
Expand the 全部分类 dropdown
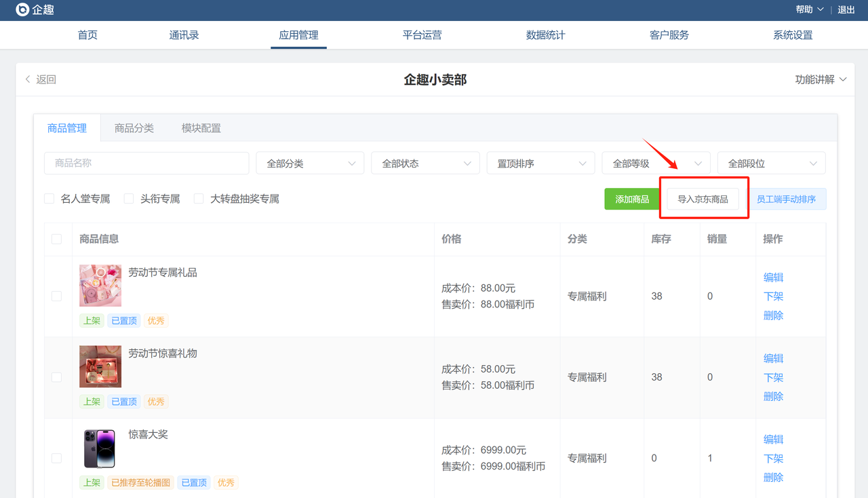(310, 164)
